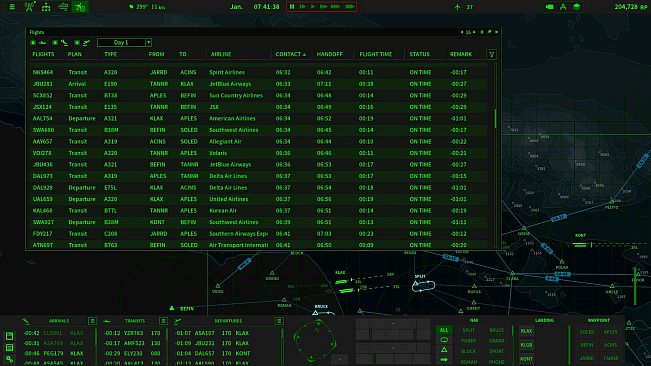Click the middle list icon in bottom-left sidebar
Screen dimensions: 651x366
[x=10, y=348]
